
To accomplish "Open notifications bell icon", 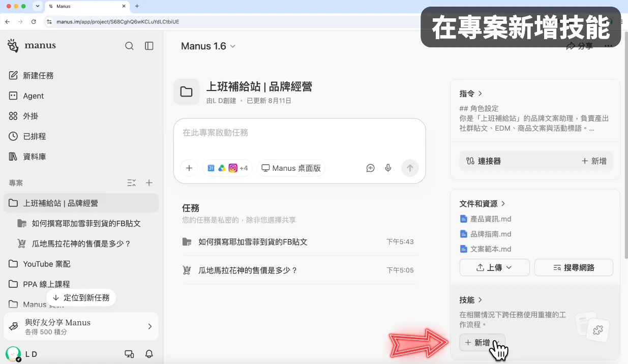I will 149,354.
